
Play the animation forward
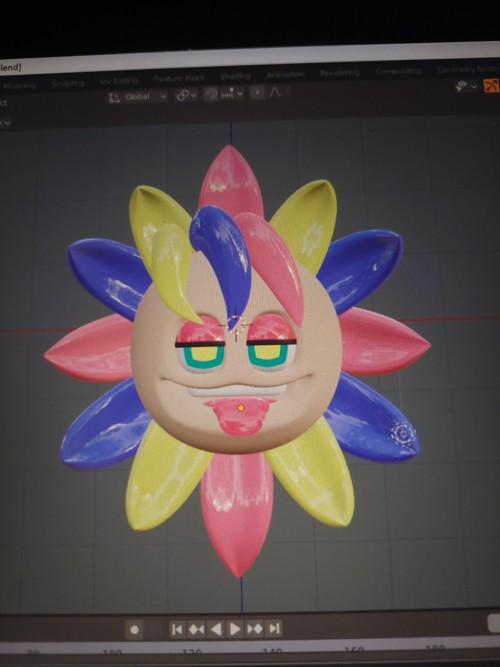coord(235,628)
